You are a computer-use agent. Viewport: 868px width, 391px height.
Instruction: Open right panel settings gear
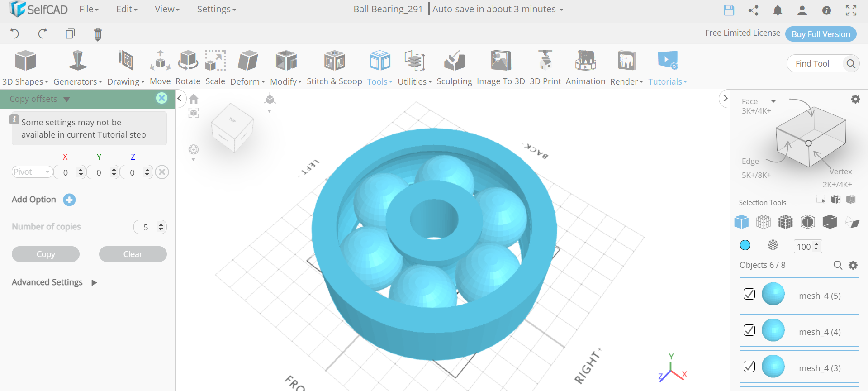(x=855, y=99)
